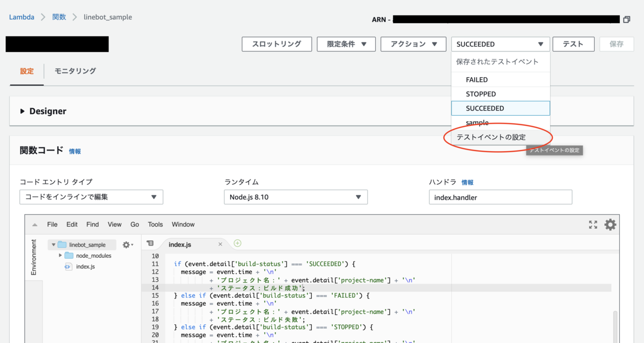This screenshot has width=644, height=343.
Task: Click the 保存されたテストイベント header text
Action: [x=497, y=62]
